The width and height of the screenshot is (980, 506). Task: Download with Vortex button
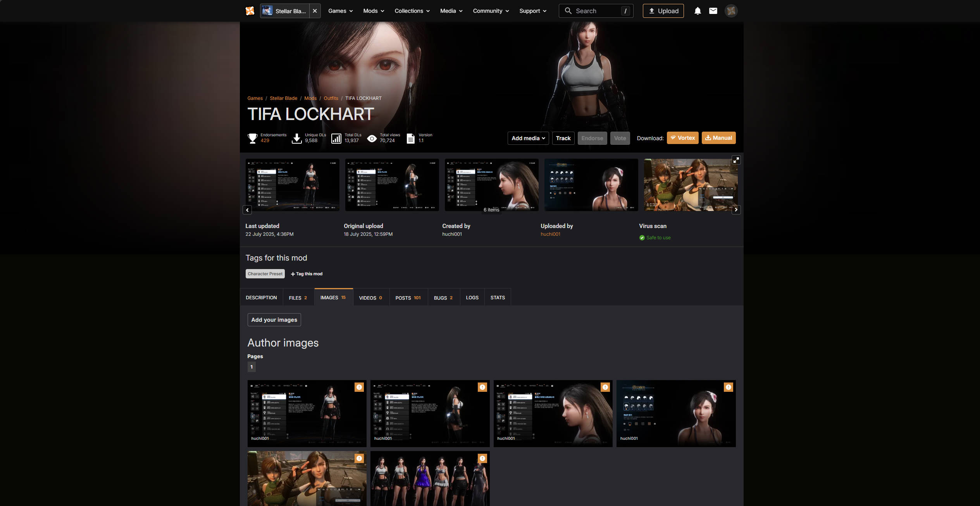pos(682,138)
